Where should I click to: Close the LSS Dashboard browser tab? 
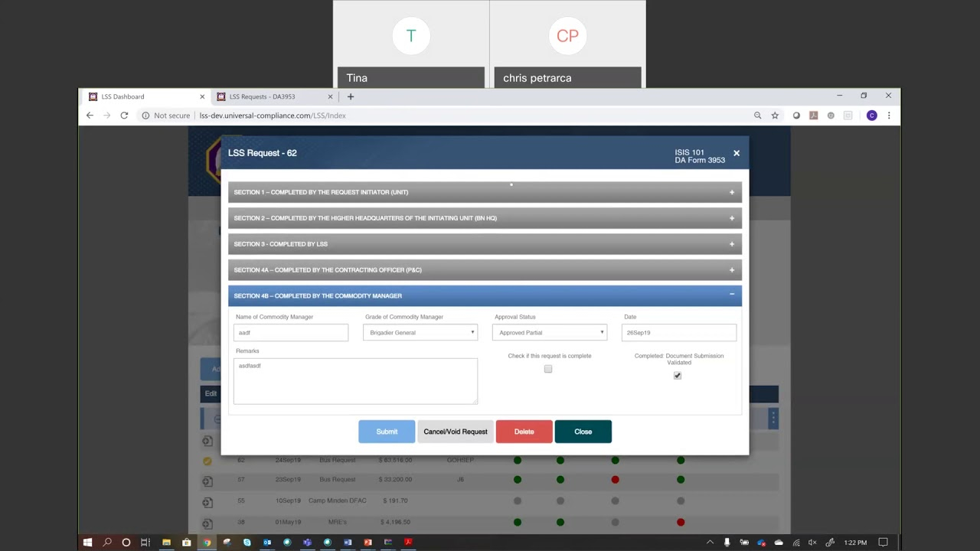202,96
